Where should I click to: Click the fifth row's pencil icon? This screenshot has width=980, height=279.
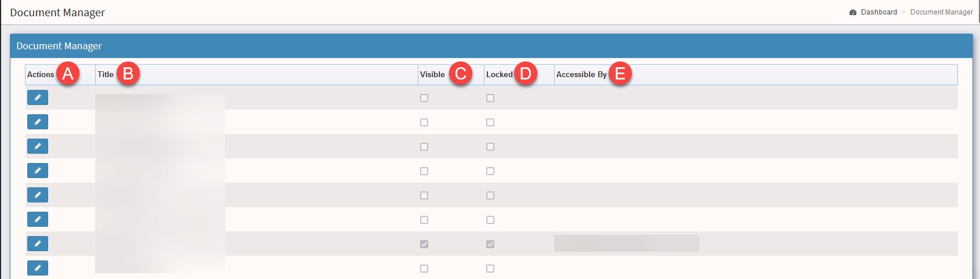tap(37, 195)
